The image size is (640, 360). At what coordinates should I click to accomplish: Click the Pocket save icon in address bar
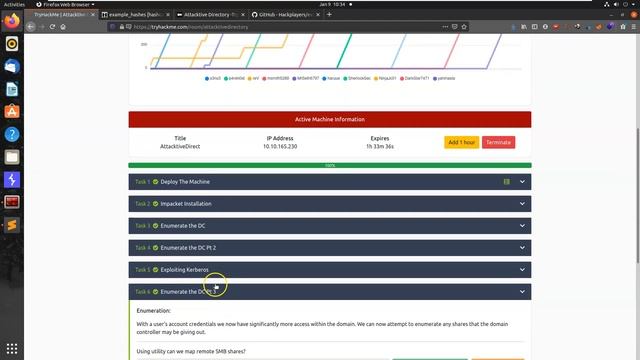[455, 27]
